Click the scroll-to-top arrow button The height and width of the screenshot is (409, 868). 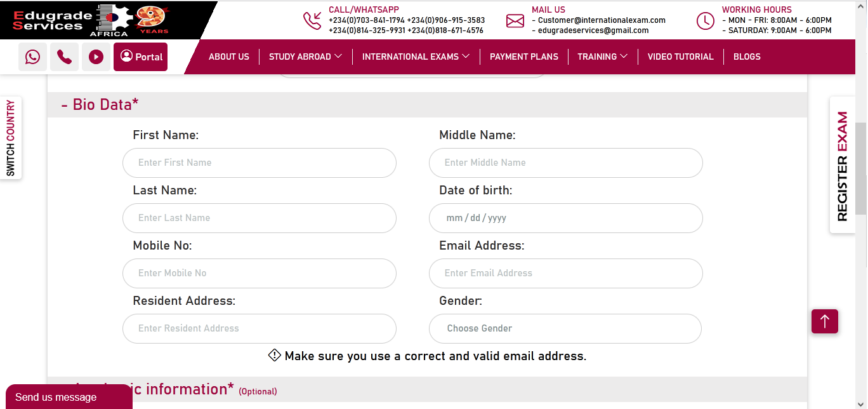click(824, 321)
